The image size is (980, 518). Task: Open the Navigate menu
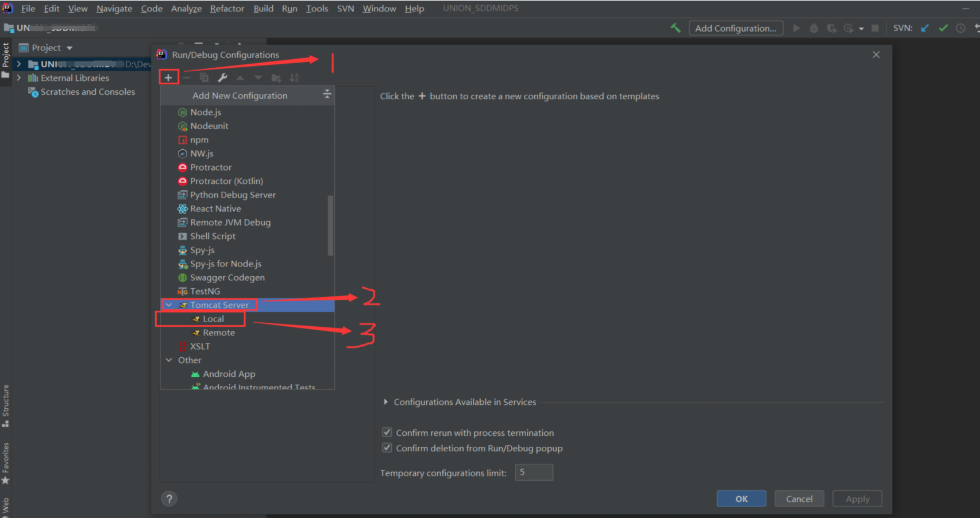pyautogui.click(x=114, y=9)
